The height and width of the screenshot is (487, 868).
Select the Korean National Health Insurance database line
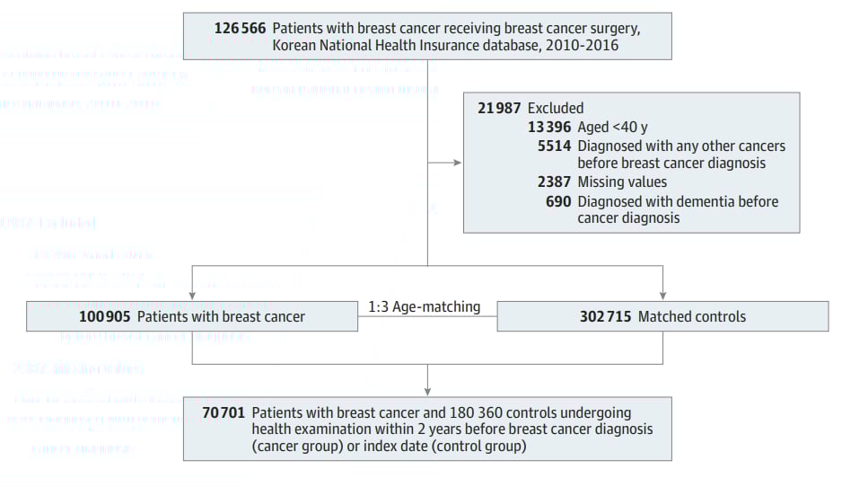coord(443,45)
